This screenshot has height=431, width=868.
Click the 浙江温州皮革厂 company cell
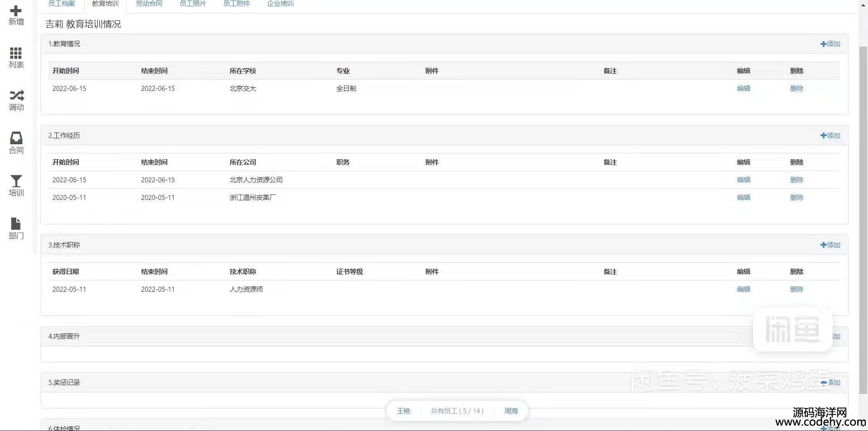pyautogui.click(x=253, y=198)
